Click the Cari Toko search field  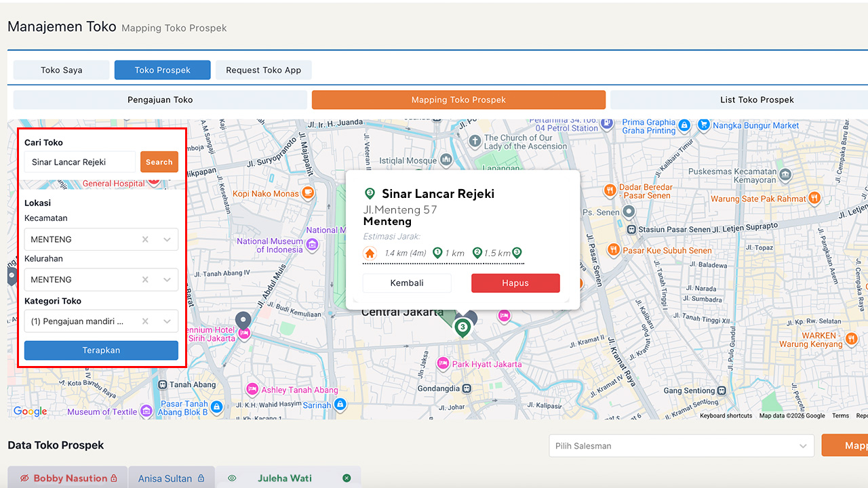pyautogui.click(x=80, y=162)
